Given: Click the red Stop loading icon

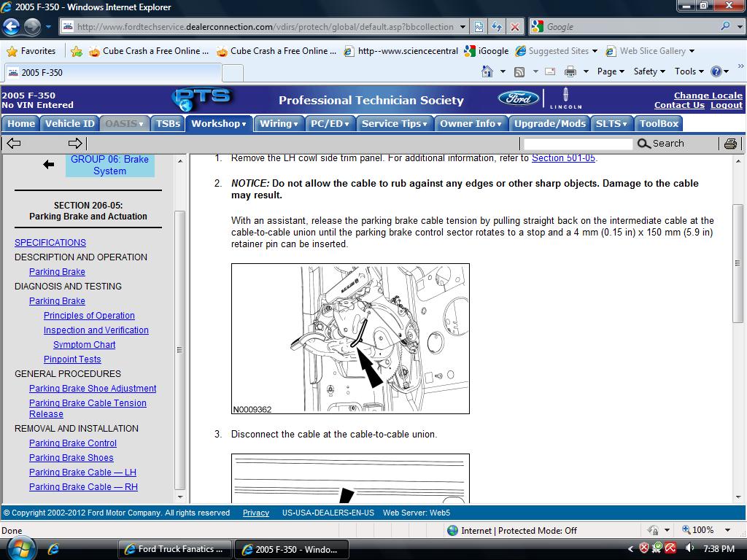Looking at the screenshot, I should [x=515, y=27].
